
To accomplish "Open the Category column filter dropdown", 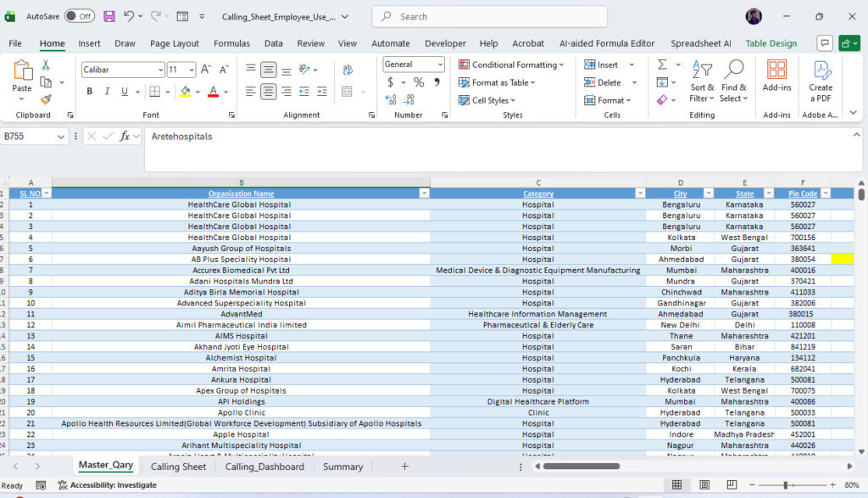I will click(x=640, y=193).
